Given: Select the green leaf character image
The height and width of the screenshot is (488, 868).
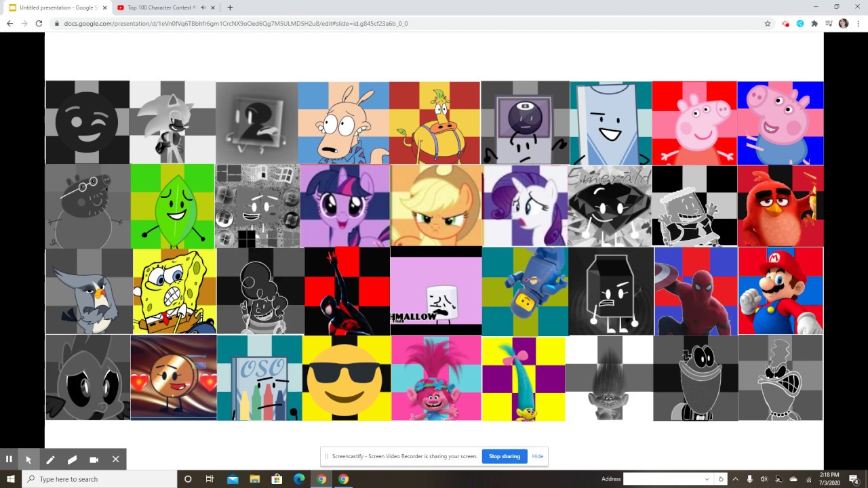Looking at the screenshot, I should (172, 206).
